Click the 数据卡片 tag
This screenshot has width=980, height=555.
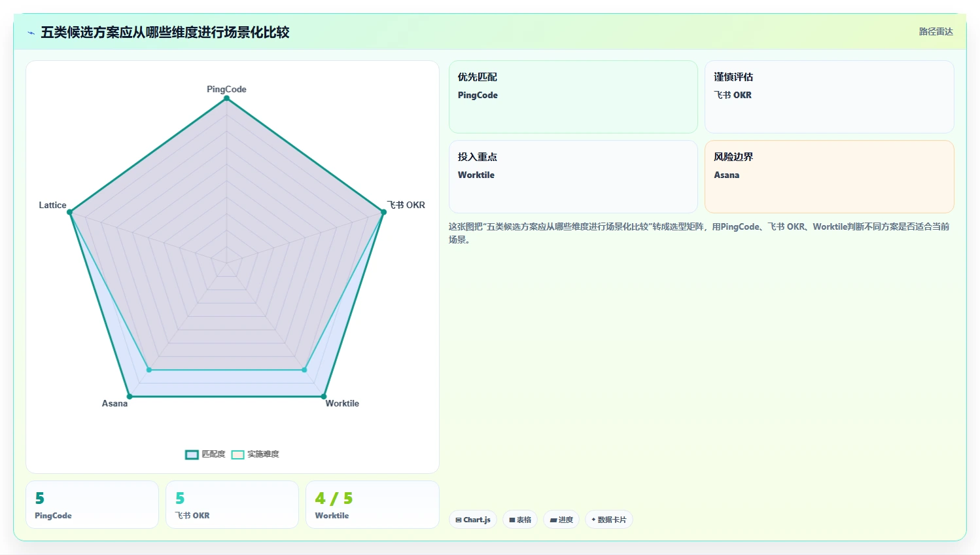609,520
